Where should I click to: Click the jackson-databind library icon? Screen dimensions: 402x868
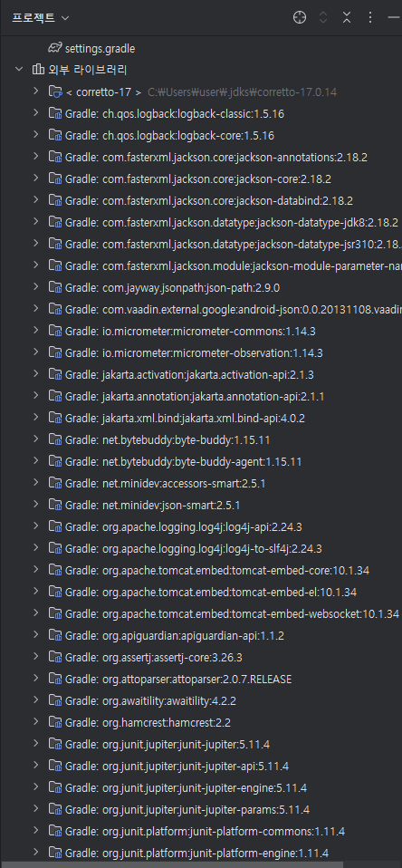[x=54, y=200]
